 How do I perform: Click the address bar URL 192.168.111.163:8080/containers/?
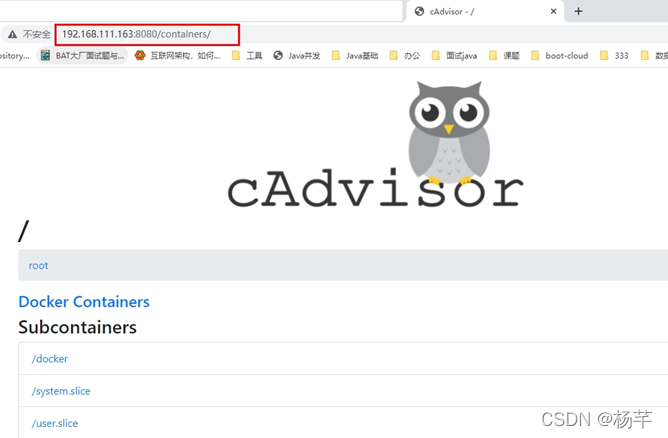coord(136,34)
